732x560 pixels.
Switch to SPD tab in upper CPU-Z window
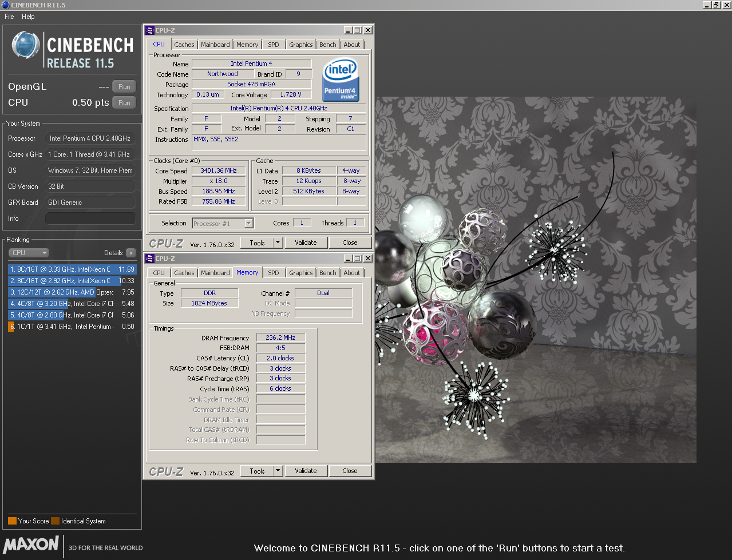point(274,45)
